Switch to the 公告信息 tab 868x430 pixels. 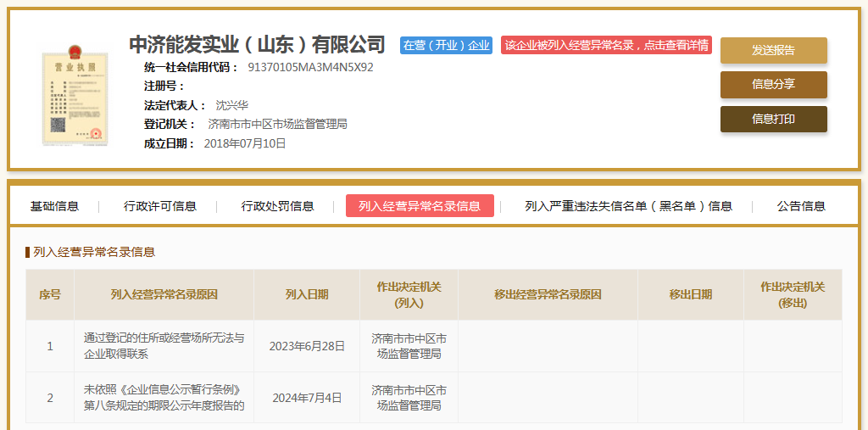pyautogui.click(x=801, y=206)
